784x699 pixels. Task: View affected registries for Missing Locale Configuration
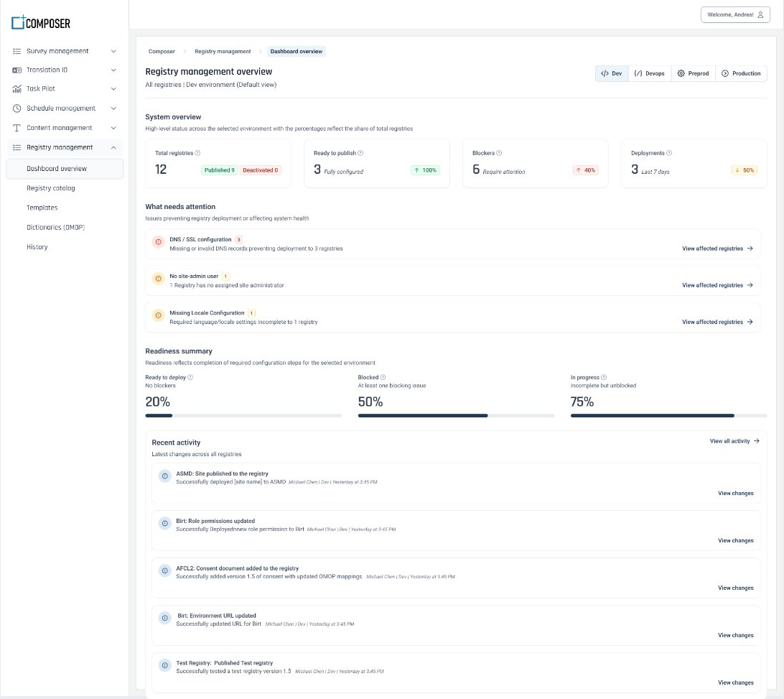pyautogui.click(x=717, y=322)
